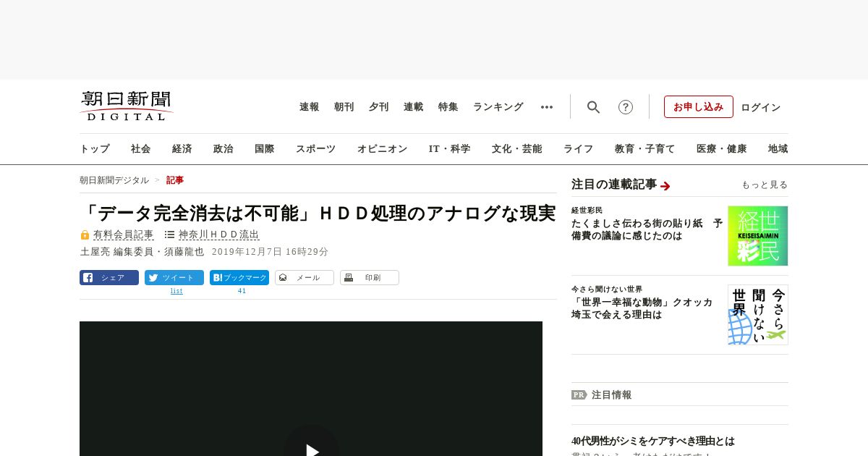Image resolution: width=868 pixels, height=456 pixels.
Task: Go to the ライフ section tab
Action: point(579,149)
